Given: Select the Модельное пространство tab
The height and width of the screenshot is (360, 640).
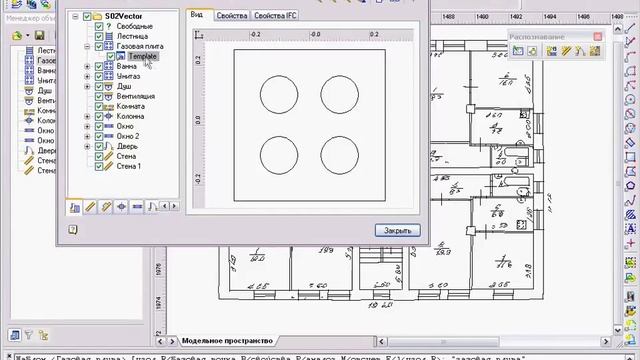Looking at the screenshot, I should point(227,341).
